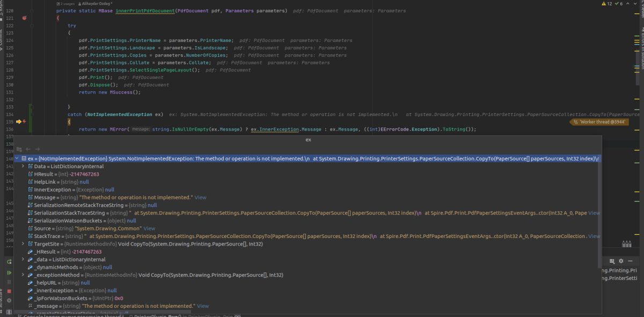This screenshot has height=317, width=644.
Task: Click the 'Worker thread @3944' label
Action: [x=600, y=122]
